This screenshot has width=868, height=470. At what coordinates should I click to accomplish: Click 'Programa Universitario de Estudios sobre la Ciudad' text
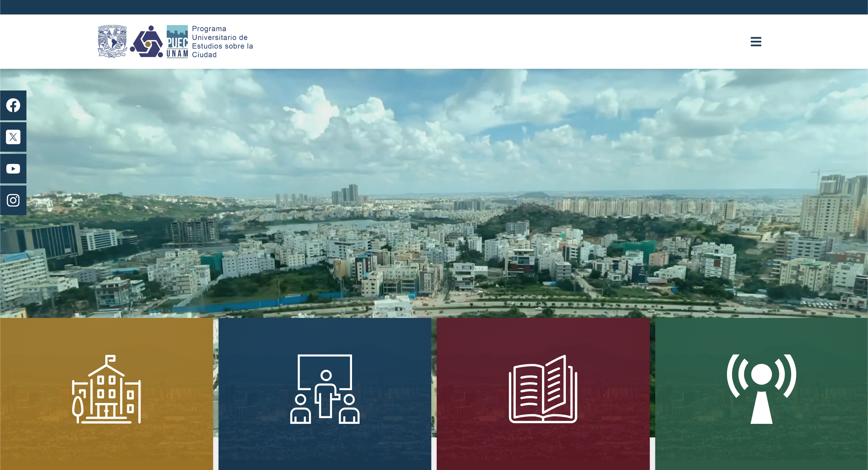click(222, 41)
